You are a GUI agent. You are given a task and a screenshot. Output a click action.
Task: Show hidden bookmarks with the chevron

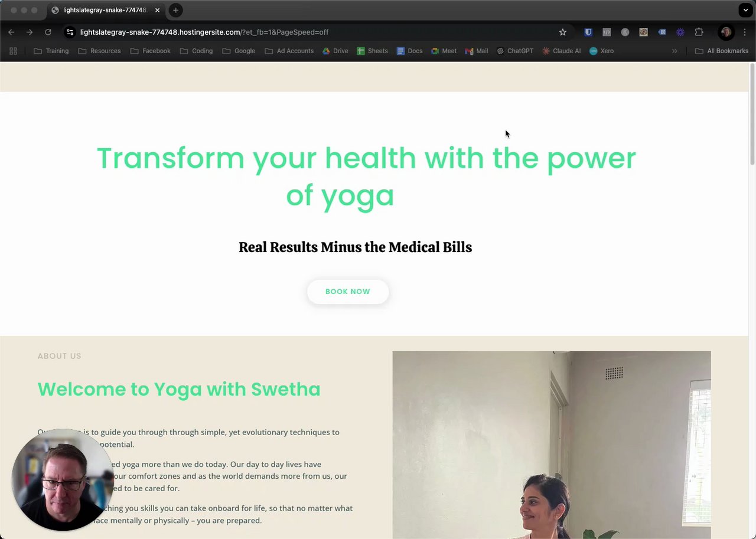tap(674, 51)
